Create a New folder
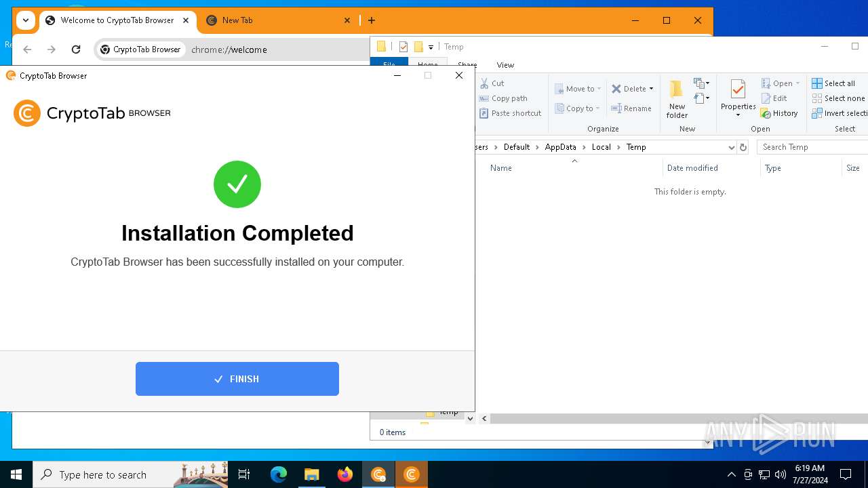 (677, 99)
